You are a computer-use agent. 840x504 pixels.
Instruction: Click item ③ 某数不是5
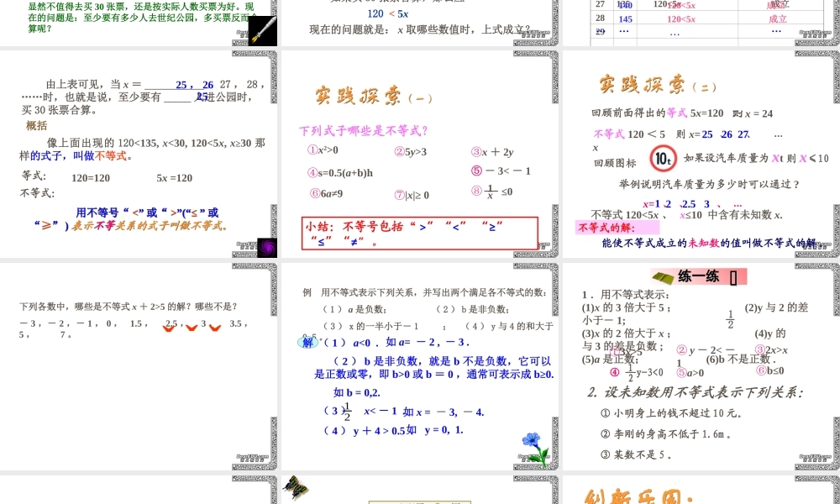636,454
